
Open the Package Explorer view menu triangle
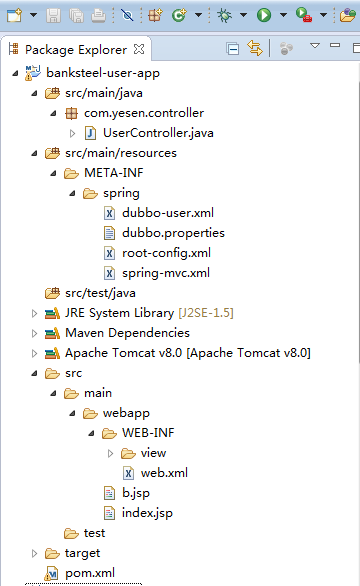click(x=315, y=46)
